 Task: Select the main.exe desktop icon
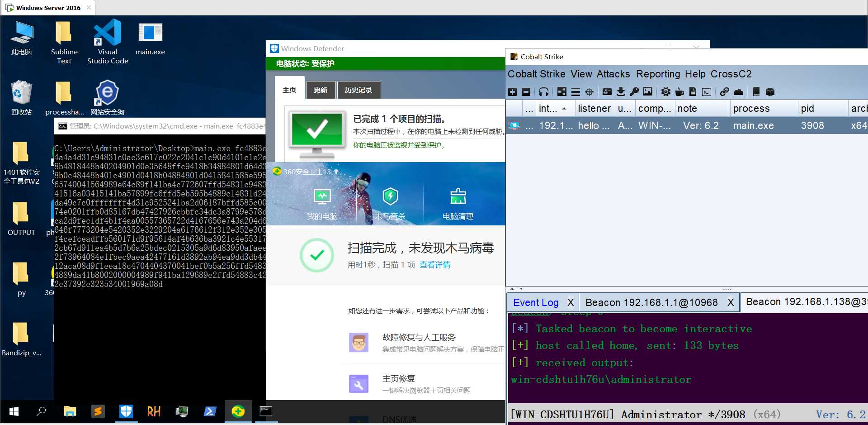(150, 39)
